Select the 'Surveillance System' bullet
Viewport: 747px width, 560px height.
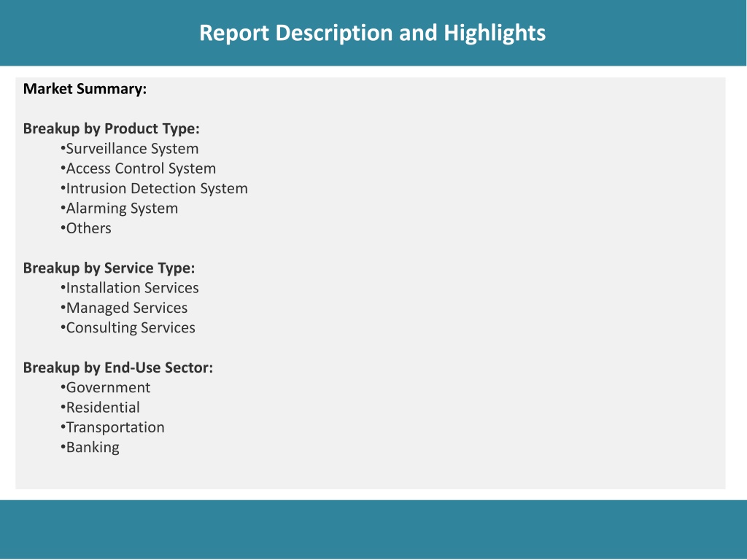click(130, 149)
